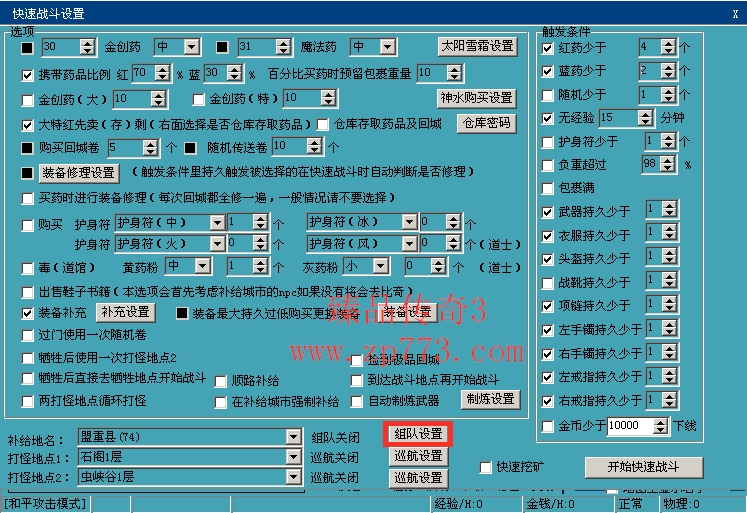The image size is (747, 513).
Task: Click the 组队设置 button
Action: pos(418,434)
